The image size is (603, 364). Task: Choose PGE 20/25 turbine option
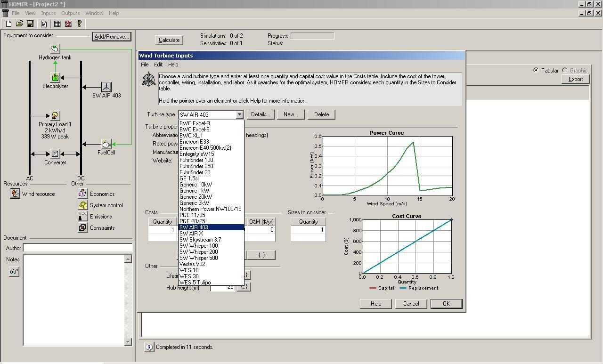211,221
